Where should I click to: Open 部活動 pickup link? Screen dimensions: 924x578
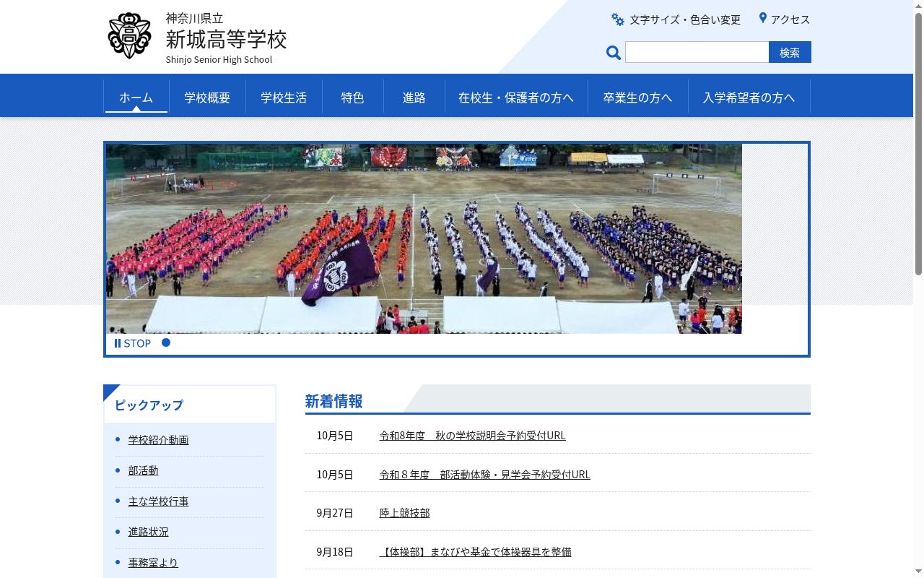[x=143, y=470]
